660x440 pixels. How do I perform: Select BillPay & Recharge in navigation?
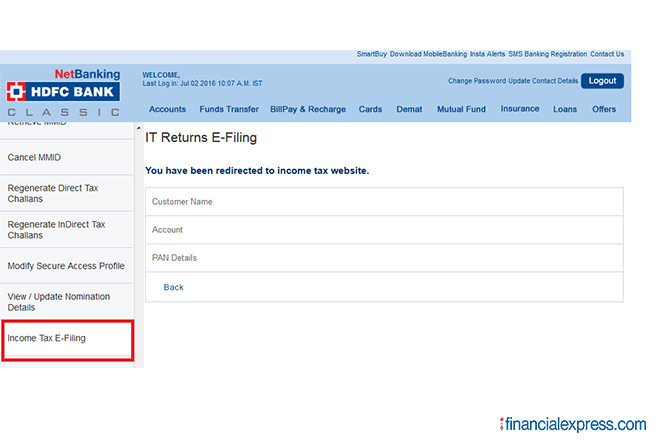[308, 109]
